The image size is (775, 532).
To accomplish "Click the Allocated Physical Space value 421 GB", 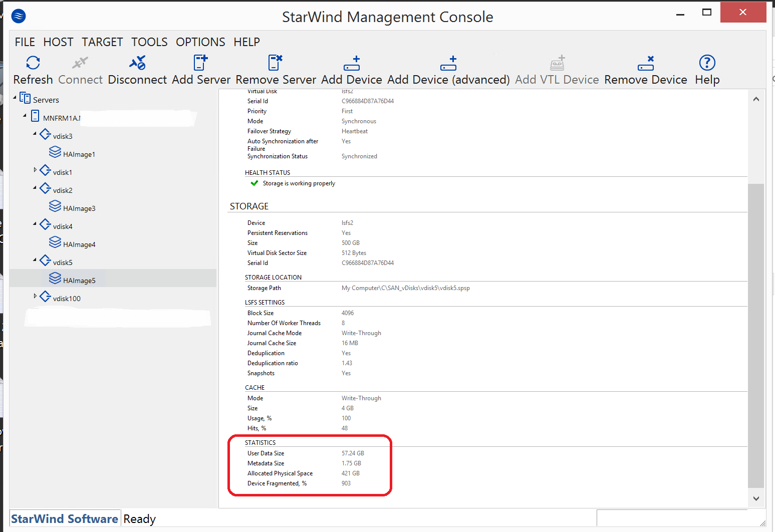I will click(x=351, y=473).
